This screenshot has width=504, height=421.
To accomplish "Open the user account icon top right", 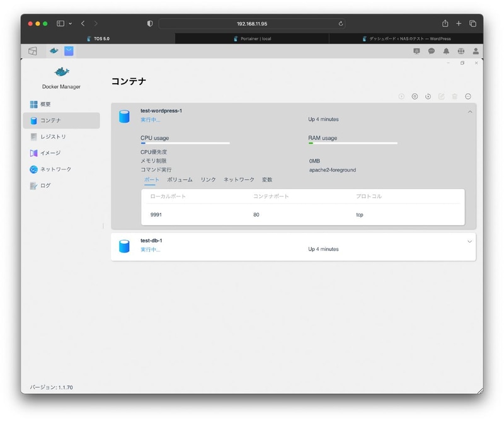I will click(476, 51).
